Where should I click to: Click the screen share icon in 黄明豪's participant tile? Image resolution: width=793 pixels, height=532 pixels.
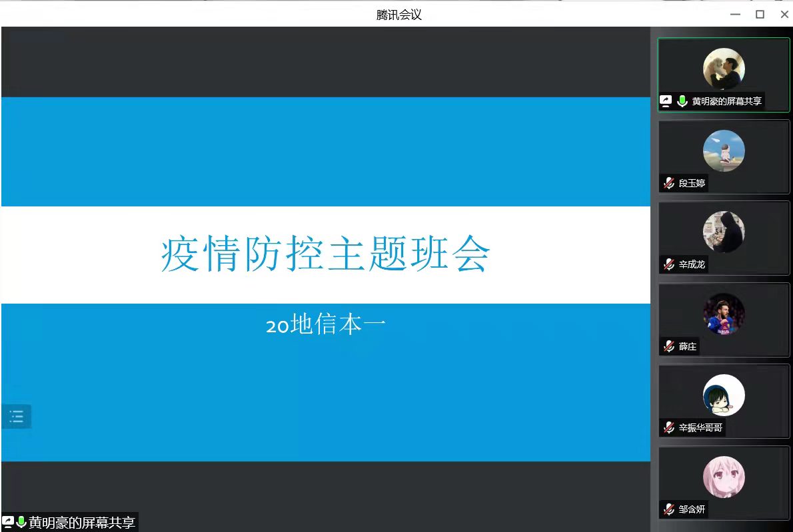666,101
